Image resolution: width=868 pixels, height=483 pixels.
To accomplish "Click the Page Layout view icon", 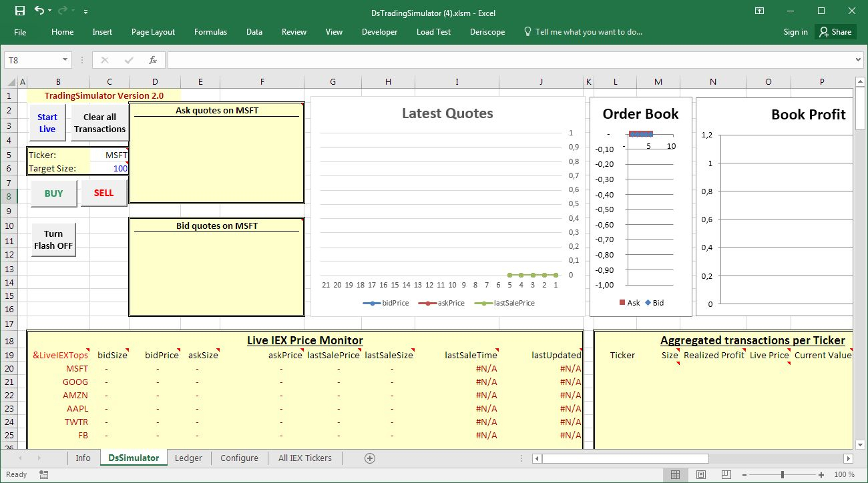I will (701, 475).
